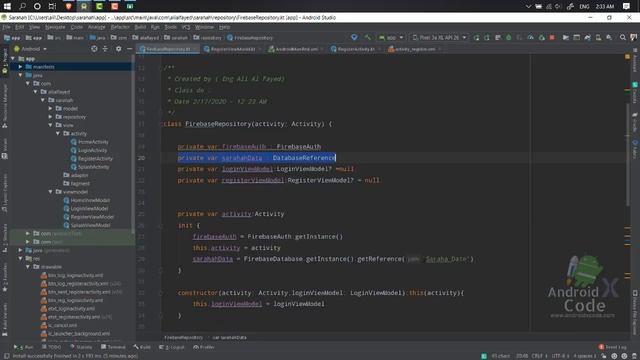
Task: Click the blue sync/bookmark icon left of the hammer
Action: pos(354,38)
